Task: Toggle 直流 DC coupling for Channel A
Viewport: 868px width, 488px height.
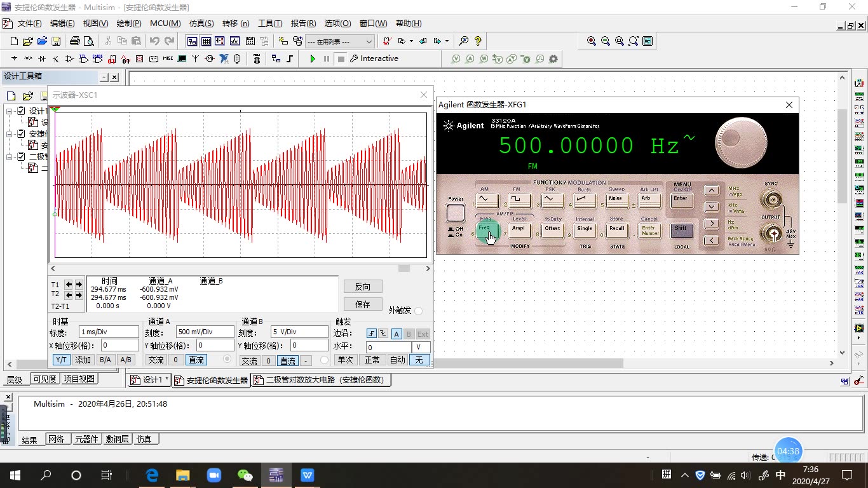Action: (196, 360)
